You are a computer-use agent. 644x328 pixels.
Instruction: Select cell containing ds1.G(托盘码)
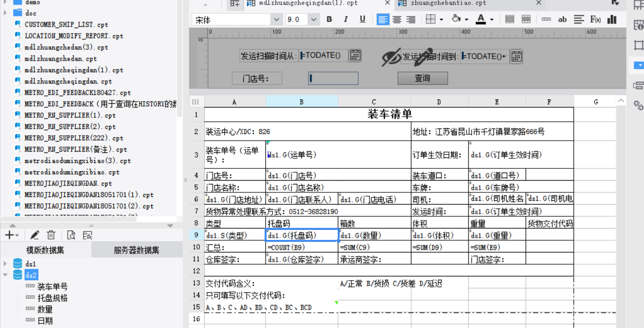[302, 235]
